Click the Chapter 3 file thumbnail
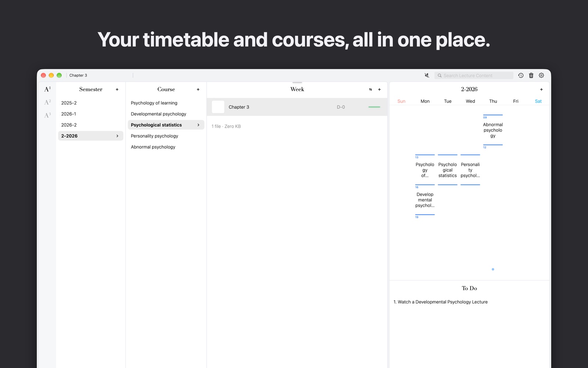Viewport: 588px width, 368px height. coord(218,107)
